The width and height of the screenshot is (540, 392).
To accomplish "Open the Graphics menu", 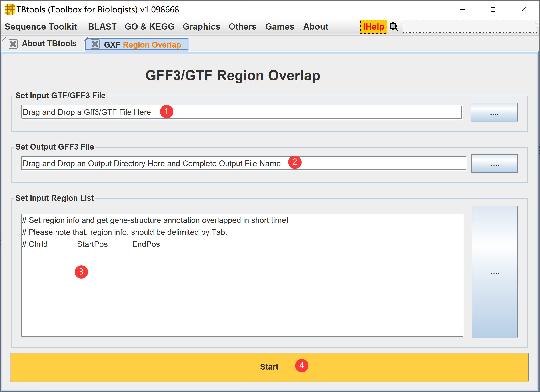I will click(201, 26).
